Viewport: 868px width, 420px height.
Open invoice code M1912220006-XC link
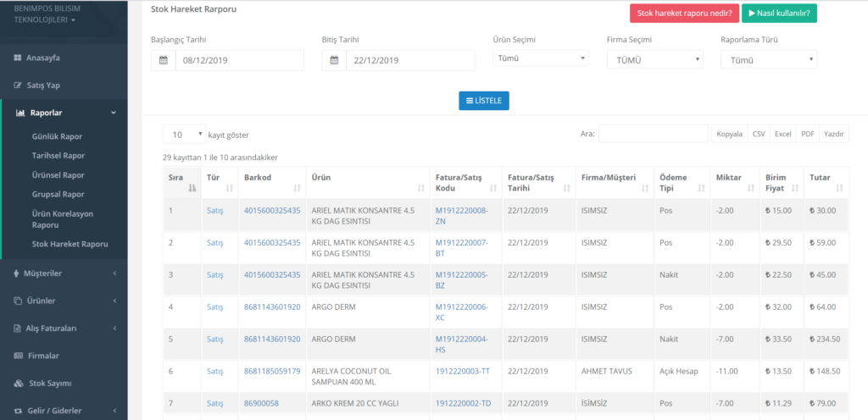pyautogui.click(x=462, y=312)
